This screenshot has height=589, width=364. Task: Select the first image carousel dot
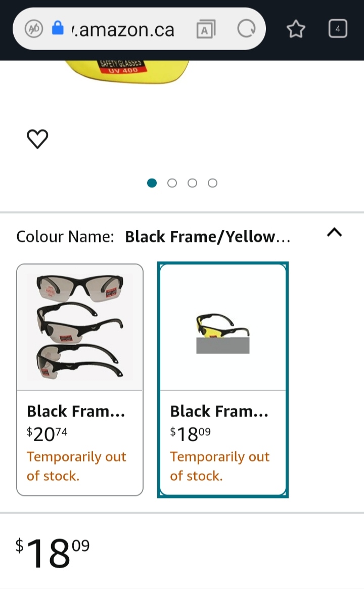[152, 183]
